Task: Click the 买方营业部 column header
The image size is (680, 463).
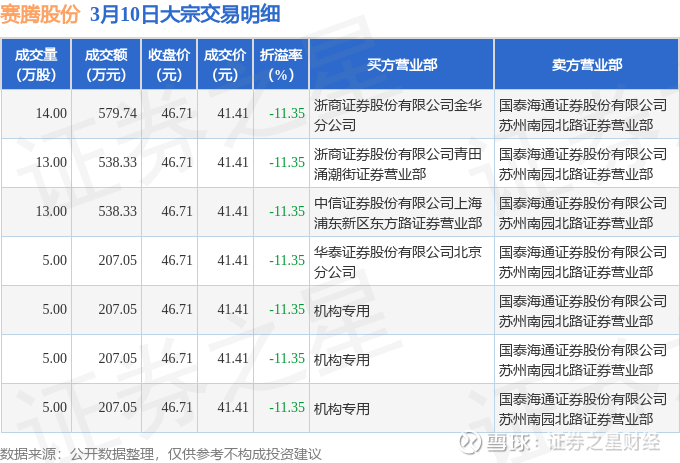Action: (x=402, y=65)
